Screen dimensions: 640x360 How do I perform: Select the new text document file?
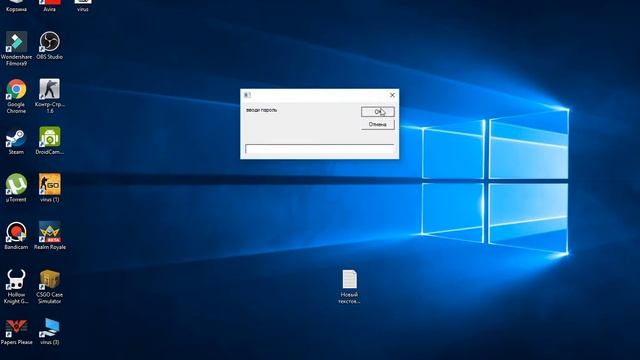click(349, 287)
